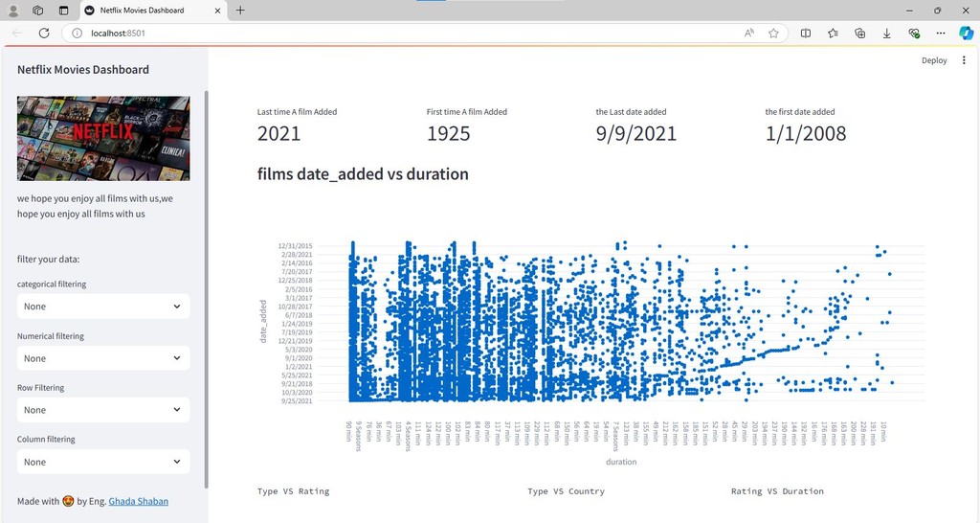This screenshot has height=523, width=980.
Task: Click the 'Rating VS Duration' chart title
Action: pos(777,491)
